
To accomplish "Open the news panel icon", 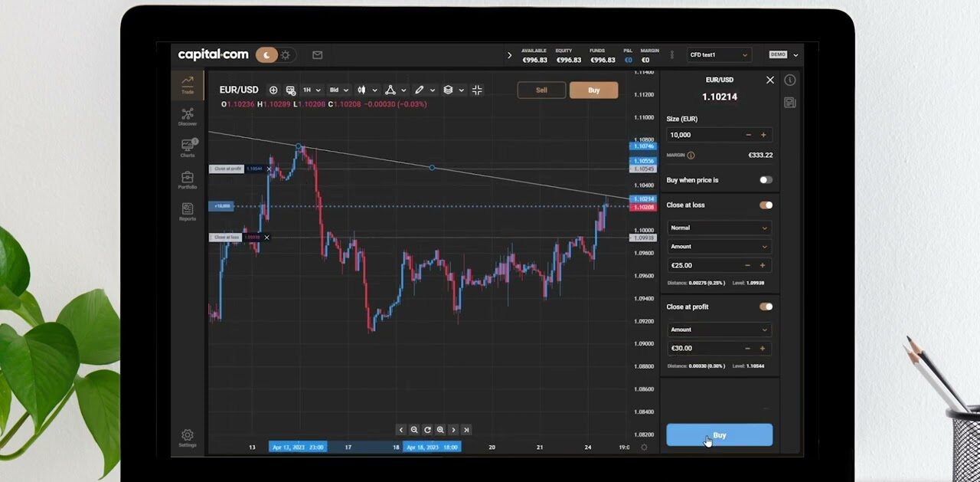I will coord(790,103).
